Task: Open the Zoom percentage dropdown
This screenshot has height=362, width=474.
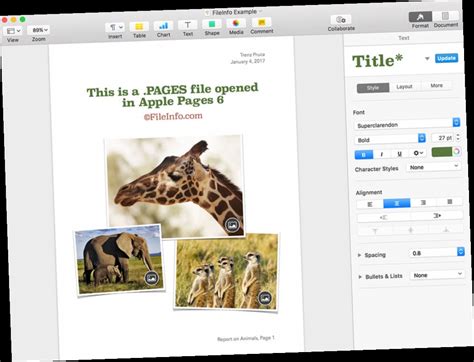Action: [x=40, y=30]
